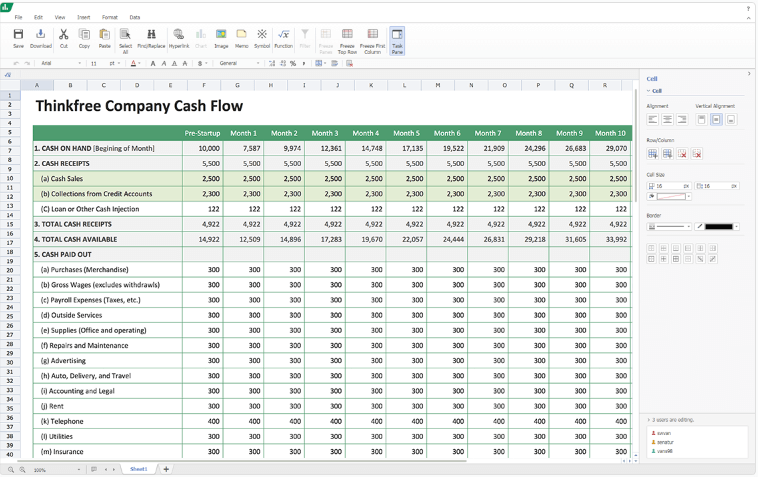Open the currency format dropdown
The width and height of the screenshot is (758, 477).
pyautogui.click(x=206, y=63)
